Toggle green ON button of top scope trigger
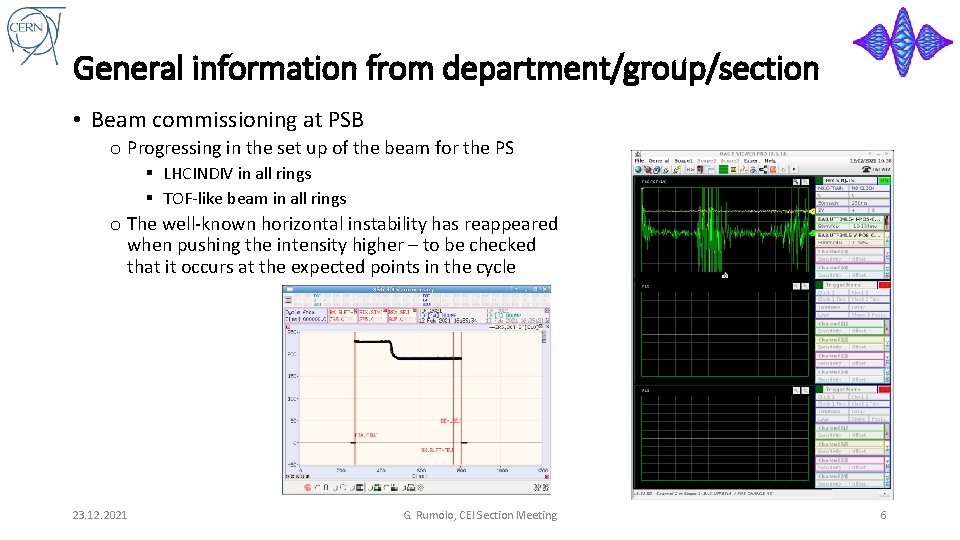This screenshot has width=960, height=540. click(885, 181)
